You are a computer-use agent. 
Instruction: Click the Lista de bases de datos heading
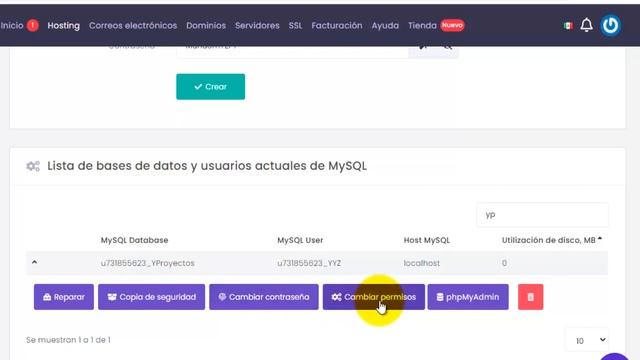pos(207,166)
